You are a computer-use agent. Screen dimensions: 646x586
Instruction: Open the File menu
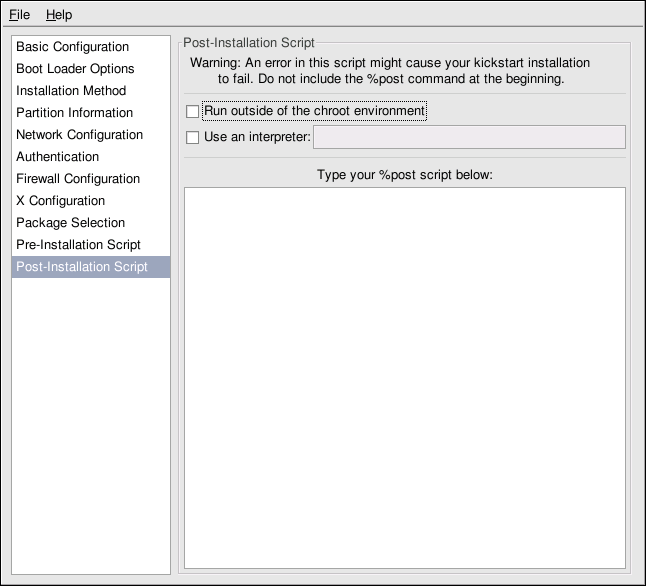click(x=20, y=15)
